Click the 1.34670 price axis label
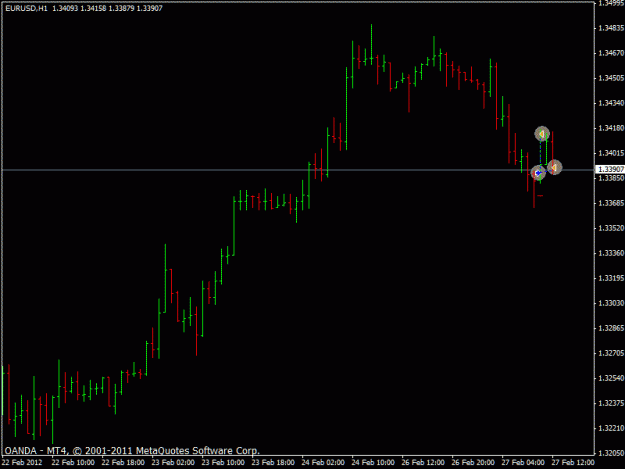 tap(611, 53)
